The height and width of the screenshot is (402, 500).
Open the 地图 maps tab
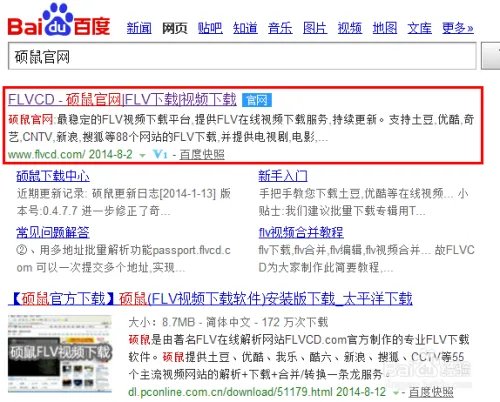tap(385, 28)
